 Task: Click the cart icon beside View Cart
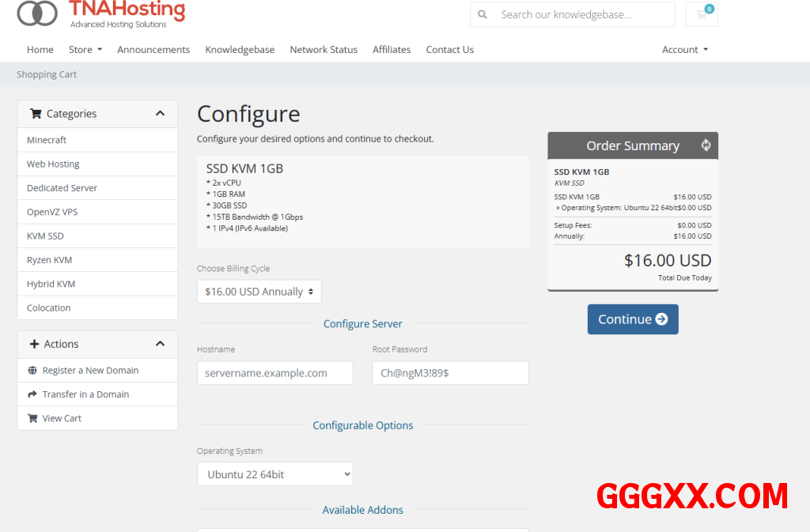click(x=32, y=418)
